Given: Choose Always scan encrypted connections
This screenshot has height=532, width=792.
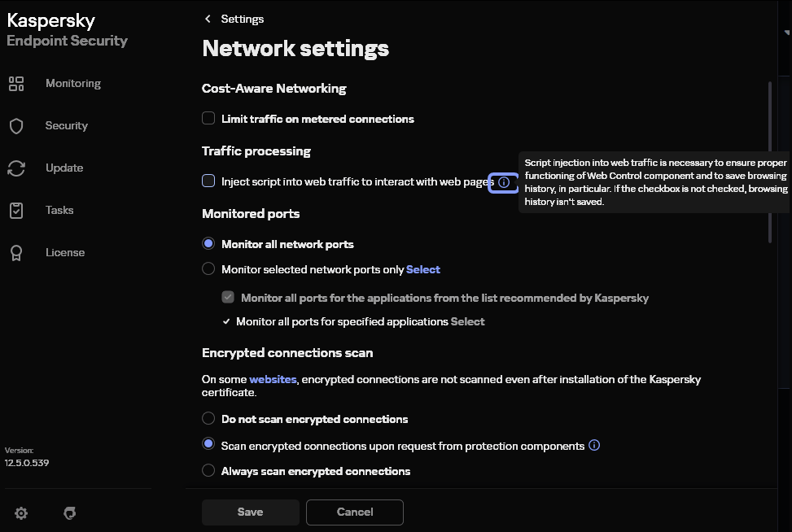Looking at the screenshot, I should pyautogui.click(x=208, y=471).
